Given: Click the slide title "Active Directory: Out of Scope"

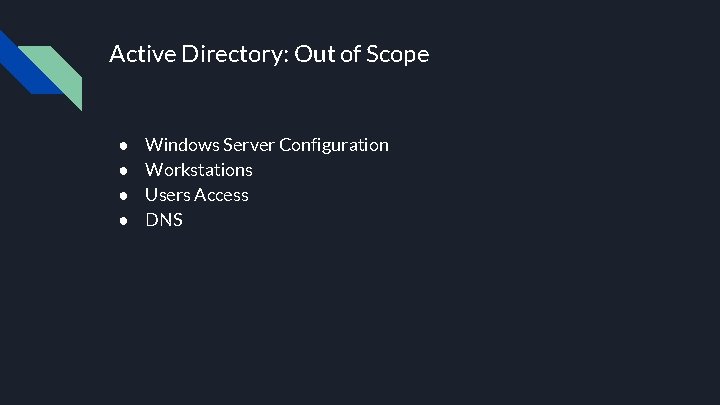Looking at the screenshot, I should coord(268,54).
